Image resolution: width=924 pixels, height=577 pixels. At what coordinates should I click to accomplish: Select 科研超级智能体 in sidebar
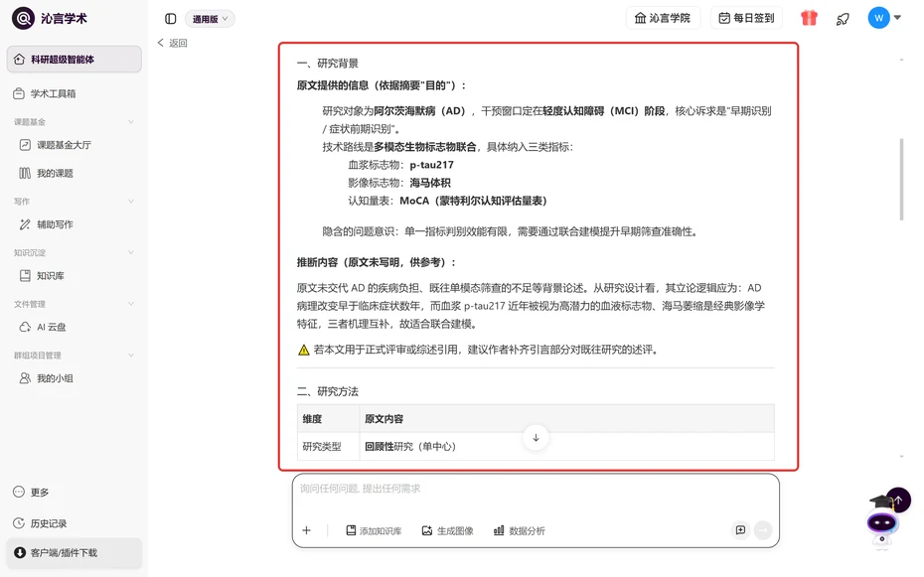pos(75,59)
